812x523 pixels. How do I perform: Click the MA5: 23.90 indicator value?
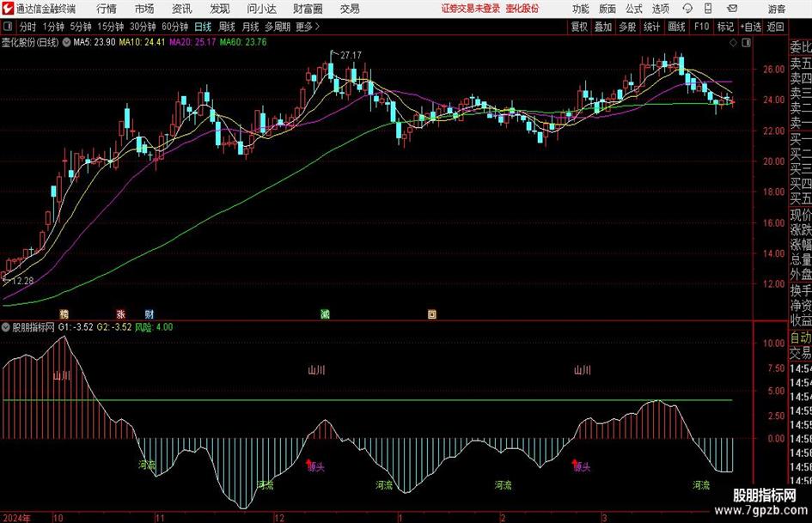click(x=95, y=42)
